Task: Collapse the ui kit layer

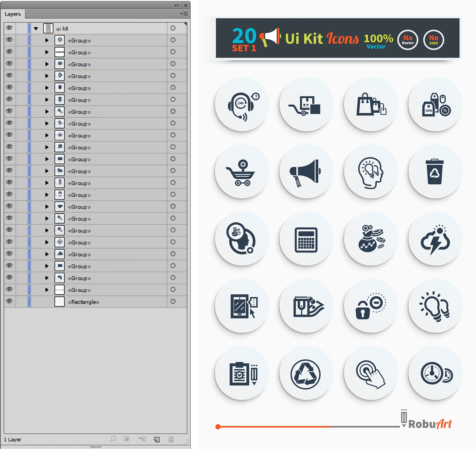Action: tap(36, 29)
